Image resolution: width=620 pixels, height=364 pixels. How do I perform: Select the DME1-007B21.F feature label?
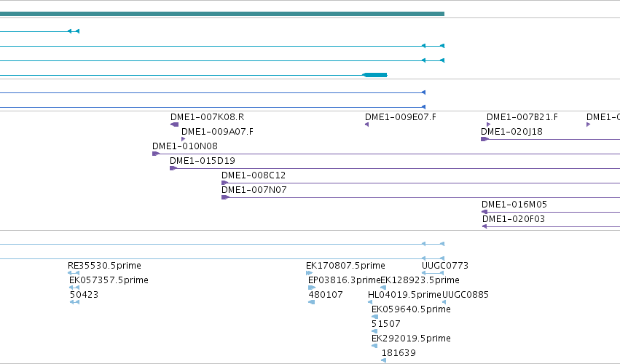click(x=522, y=117)
